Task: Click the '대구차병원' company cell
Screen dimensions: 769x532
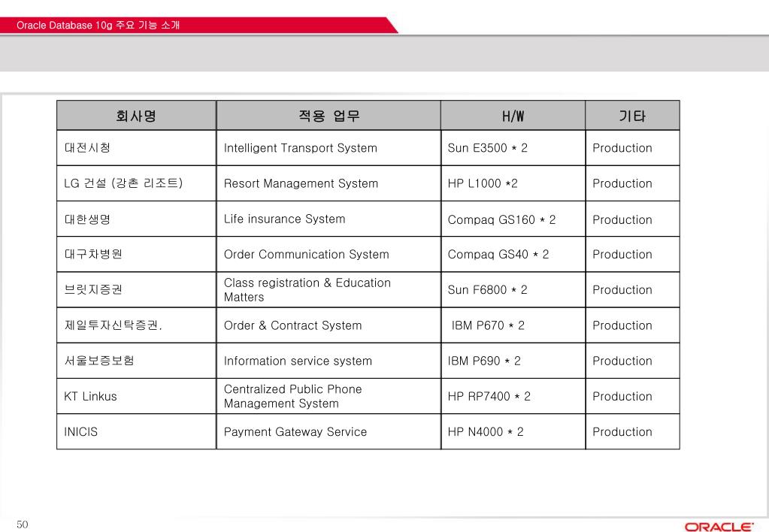Action: click(x=136, y=254)
